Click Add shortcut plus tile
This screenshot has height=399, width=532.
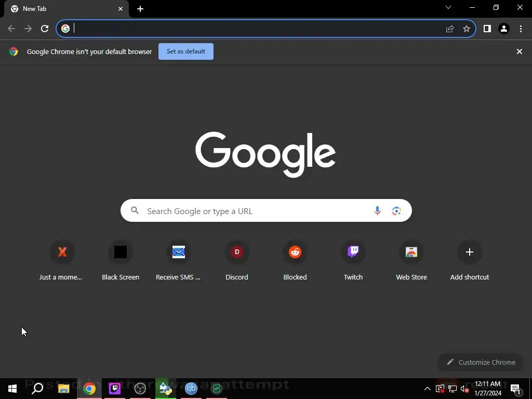[470, 261]
